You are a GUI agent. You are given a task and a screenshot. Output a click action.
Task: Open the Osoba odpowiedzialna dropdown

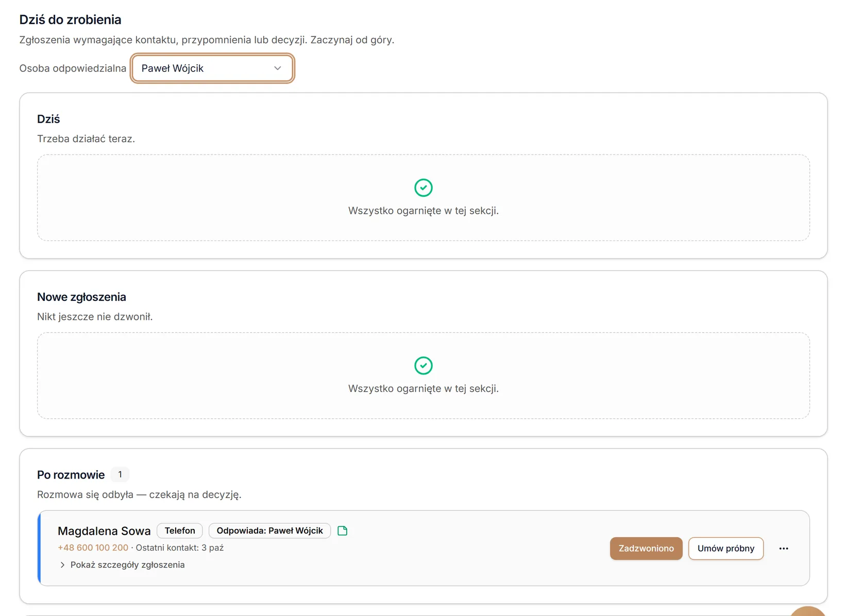pos(212,68)
